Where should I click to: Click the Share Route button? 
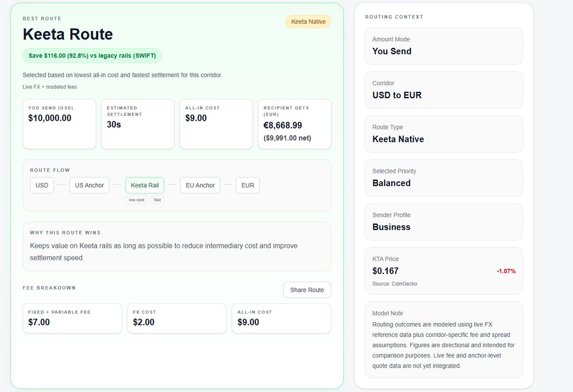(x=307, y=290)
